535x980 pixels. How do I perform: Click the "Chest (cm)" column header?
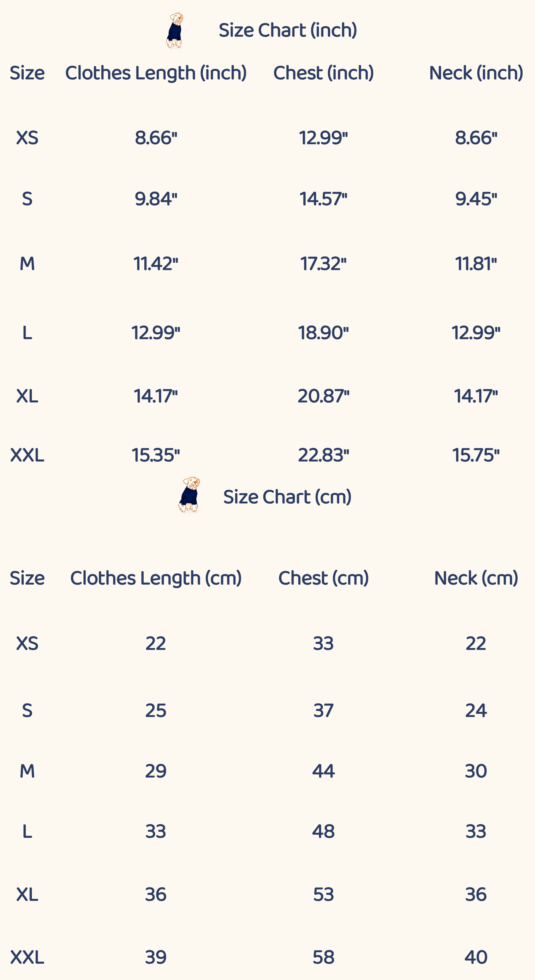tap(323, 578)
